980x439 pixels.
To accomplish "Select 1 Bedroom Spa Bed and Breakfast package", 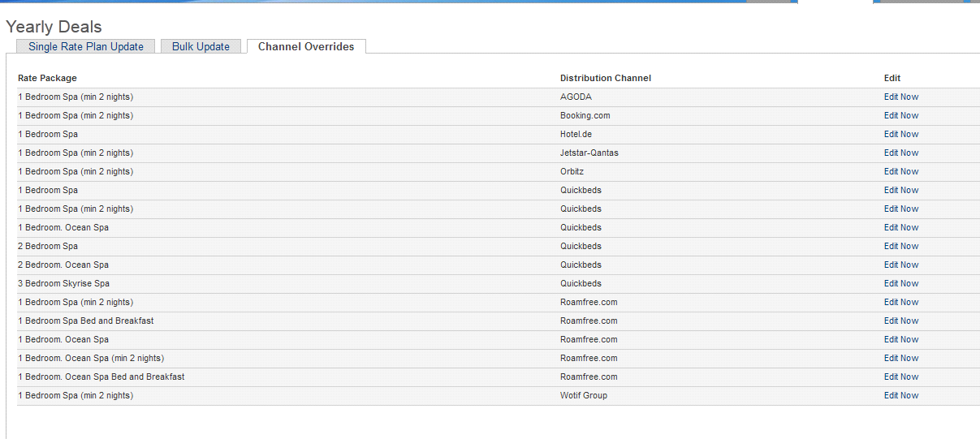I will tap(85, 321).
